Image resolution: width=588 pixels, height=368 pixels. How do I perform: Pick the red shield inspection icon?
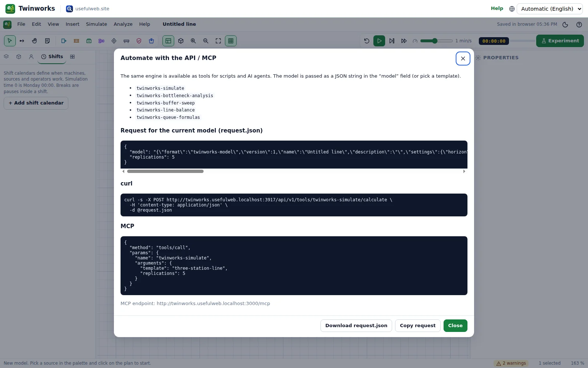coord(139,41)
